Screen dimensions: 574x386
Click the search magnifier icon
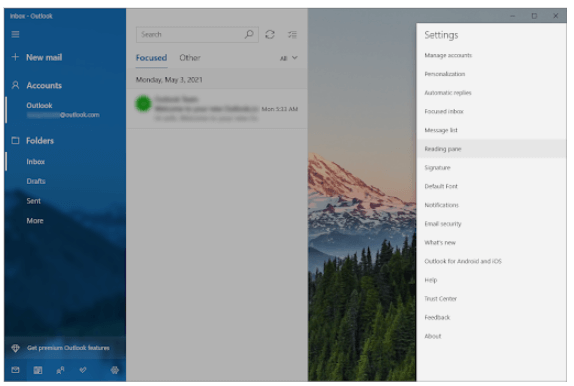click(x=249, y=34)
